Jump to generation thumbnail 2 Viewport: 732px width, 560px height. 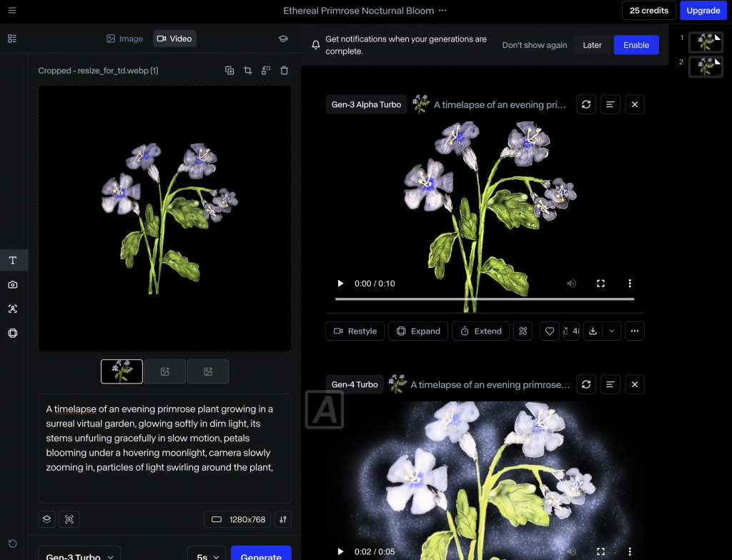coord(706,66)
